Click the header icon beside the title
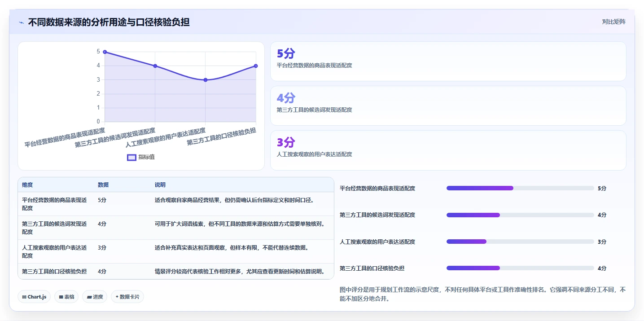The height and width of the screenshot is (321, 644). tap(21, 22)
